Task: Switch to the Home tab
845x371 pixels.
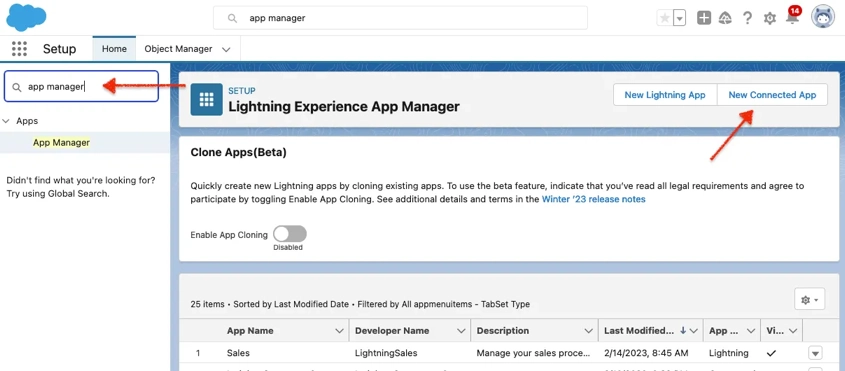Action: coord(114,49)
